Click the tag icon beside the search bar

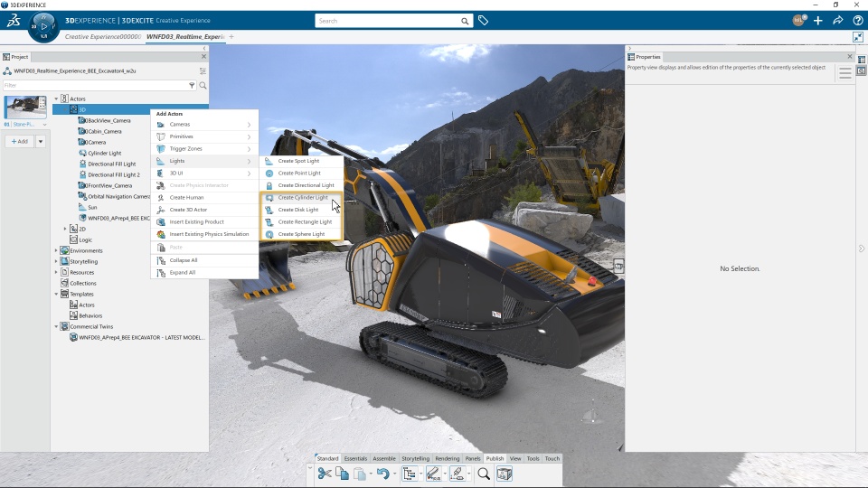(483, 21)
